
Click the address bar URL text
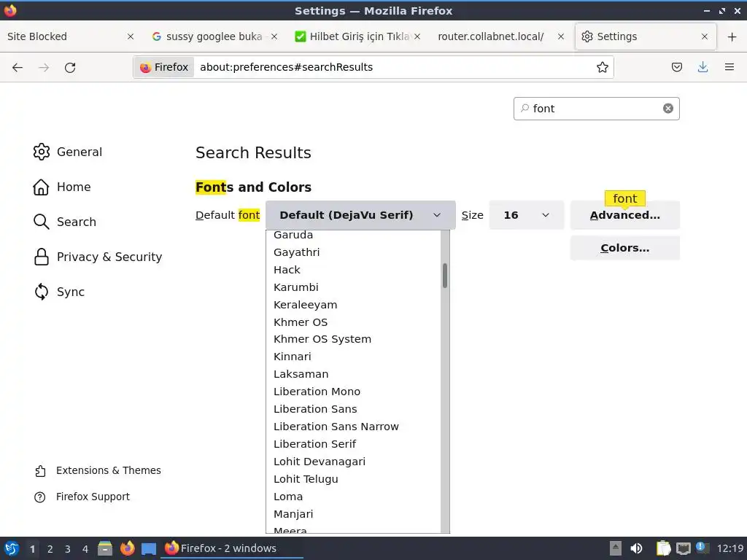pos(286,67)
